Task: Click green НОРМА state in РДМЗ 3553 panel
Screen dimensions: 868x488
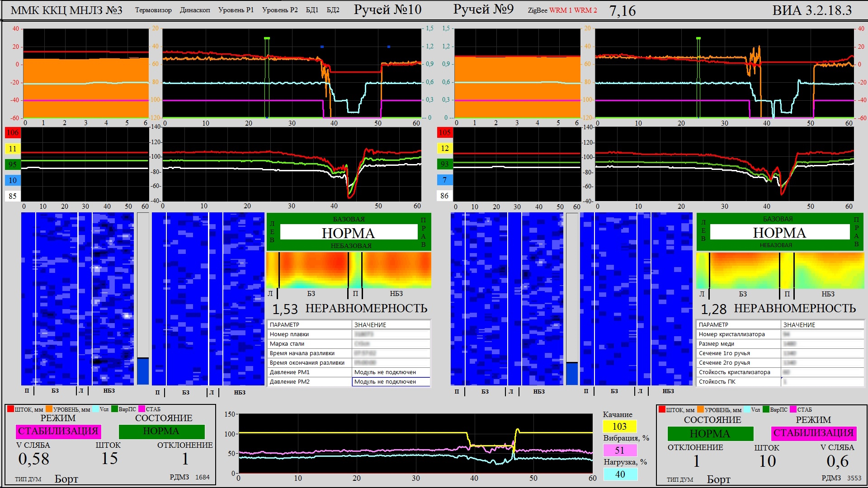Action: pyautogui.click(x=710, y=433)
